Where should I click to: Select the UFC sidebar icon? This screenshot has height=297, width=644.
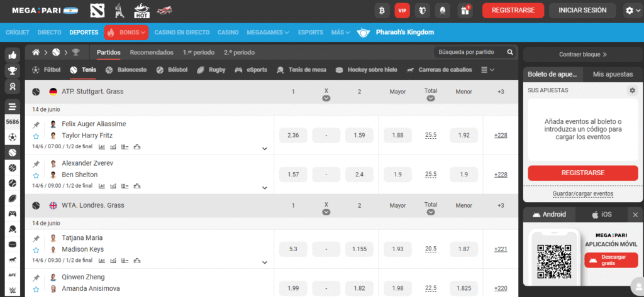pos(13,275)
